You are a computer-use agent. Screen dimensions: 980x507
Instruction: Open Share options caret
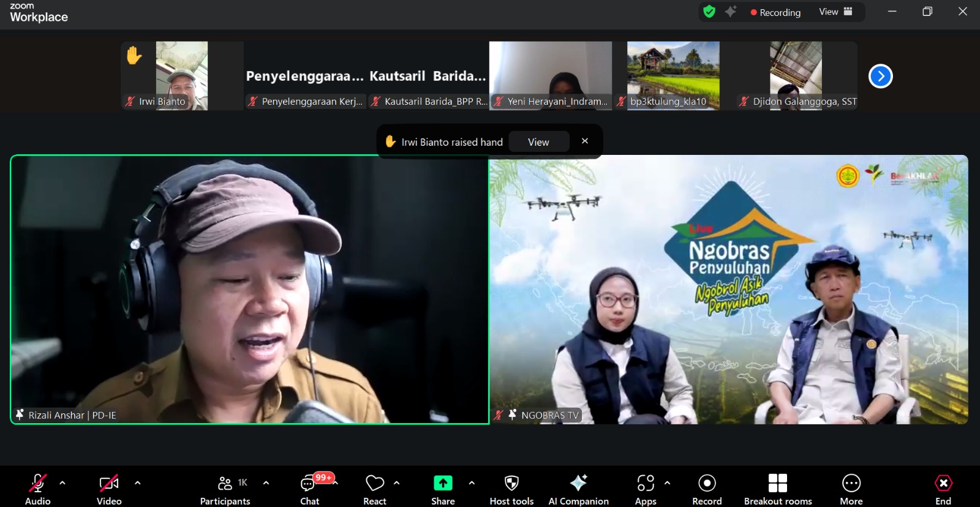click(472, 483)
